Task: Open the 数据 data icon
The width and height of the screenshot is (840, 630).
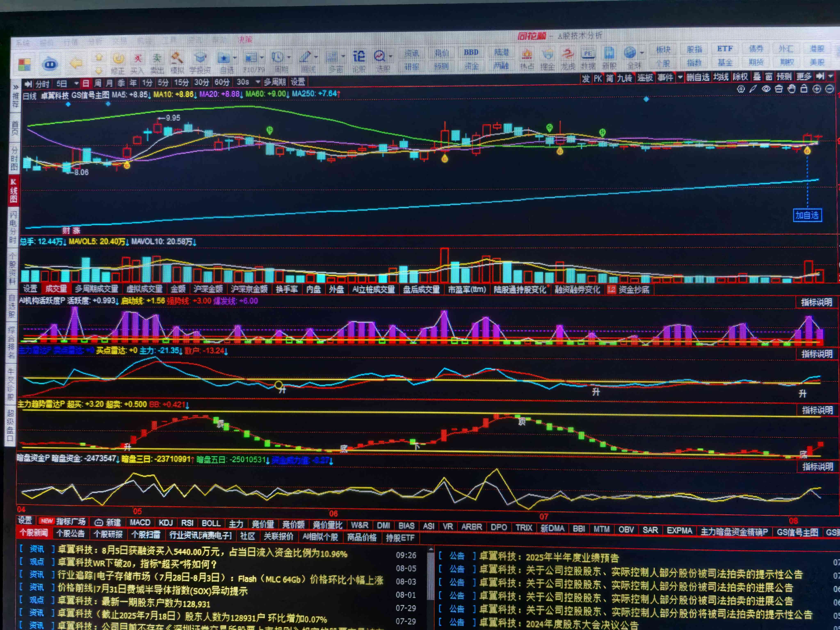Action: click(x=588, y=59)
